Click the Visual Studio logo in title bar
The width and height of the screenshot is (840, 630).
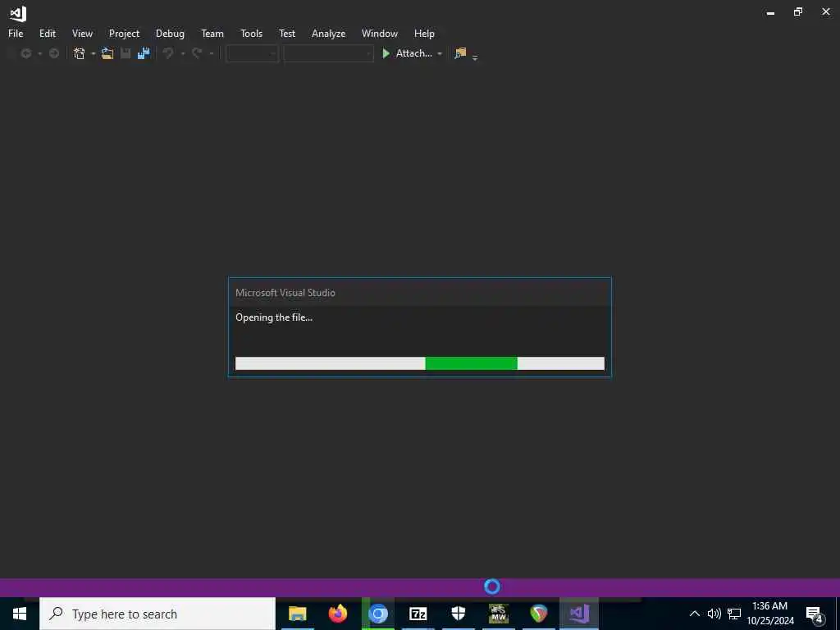pos(18,13)
